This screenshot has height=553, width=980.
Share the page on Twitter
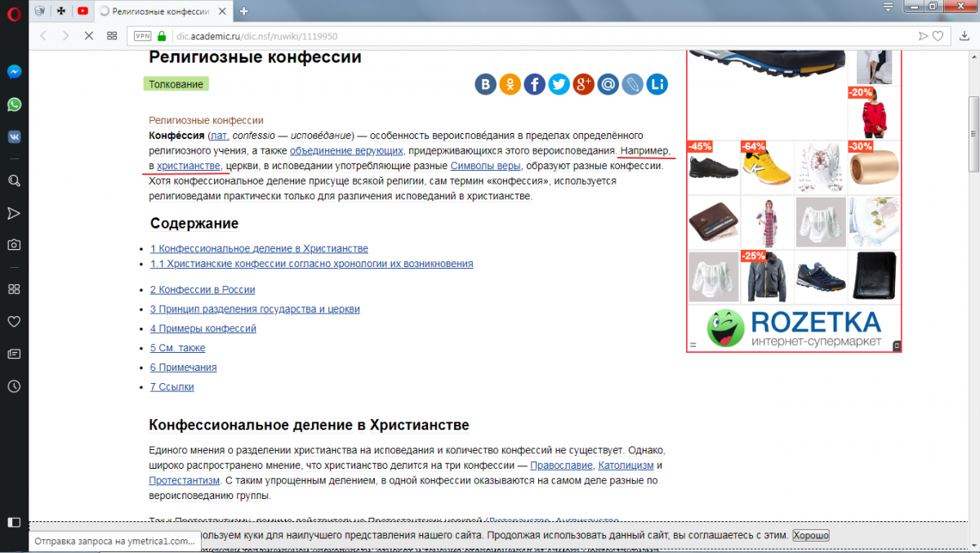(x=559, y=84)
